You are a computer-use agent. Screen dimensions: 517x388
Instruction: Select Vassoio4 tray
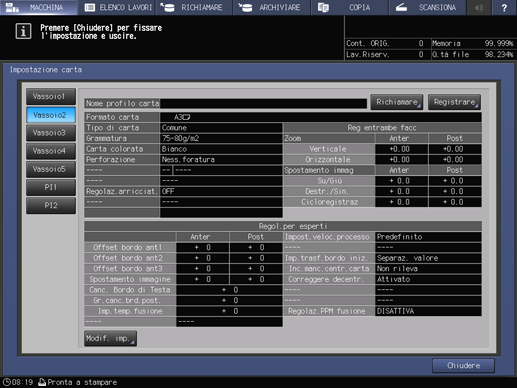tap(51, 151)
